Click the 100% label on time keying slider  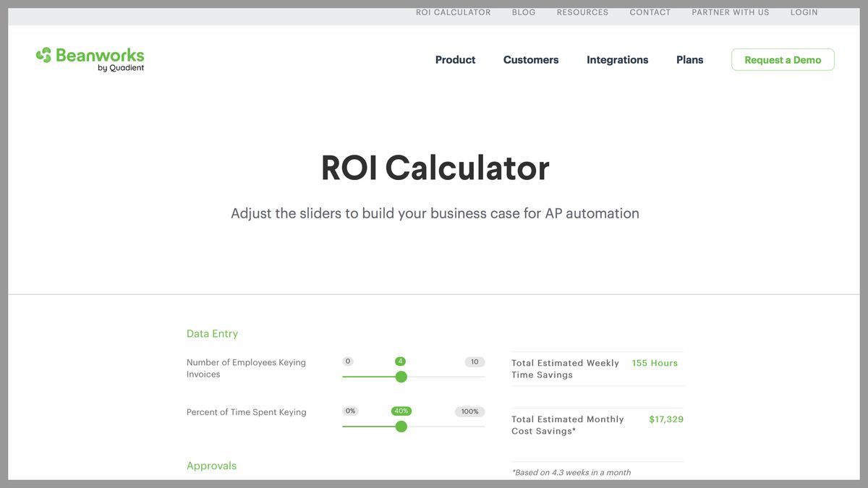coord(470,411)
